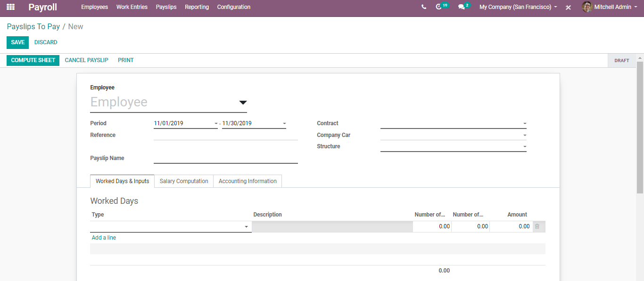Open the Employees menu

point(94,7)
